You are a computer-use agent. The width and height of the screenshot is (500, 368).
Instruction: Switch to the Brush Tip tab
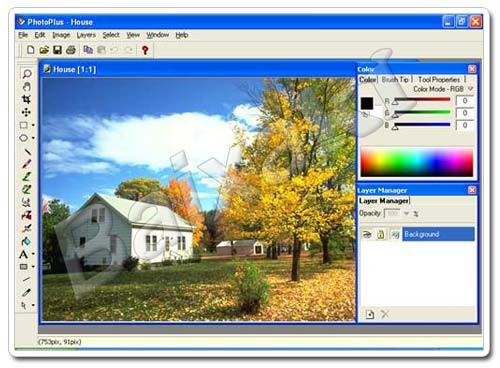point(395,80)
